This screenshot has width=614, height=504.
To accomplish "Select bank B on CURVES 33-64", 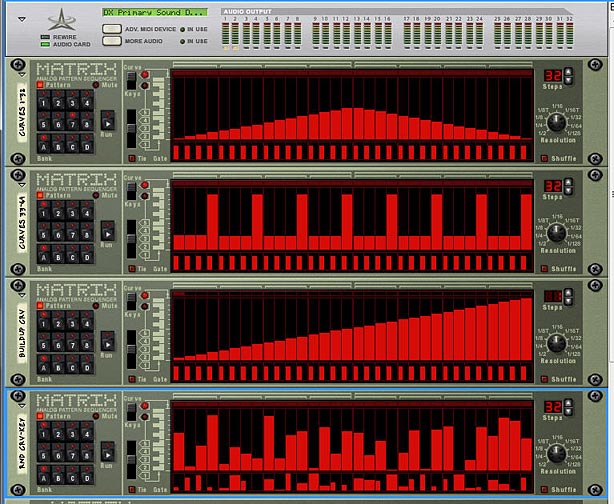I will pos(58,254).
